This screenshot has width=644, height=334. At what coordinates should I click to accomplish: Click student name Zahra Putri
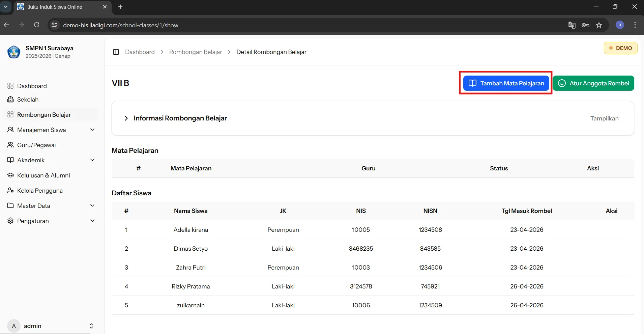(x=191, y=268)
